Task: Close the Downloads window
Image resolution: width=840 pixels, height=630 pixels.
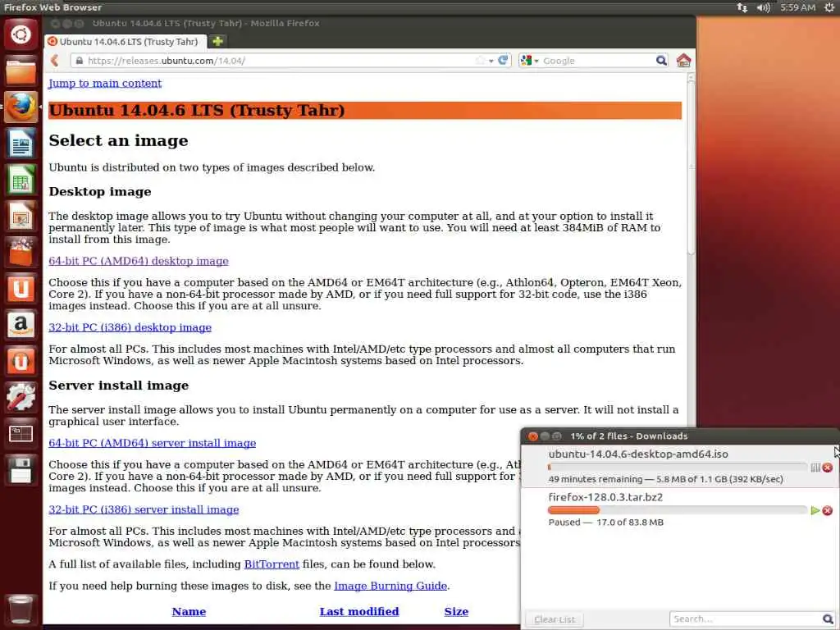Action: click(533, 436)
